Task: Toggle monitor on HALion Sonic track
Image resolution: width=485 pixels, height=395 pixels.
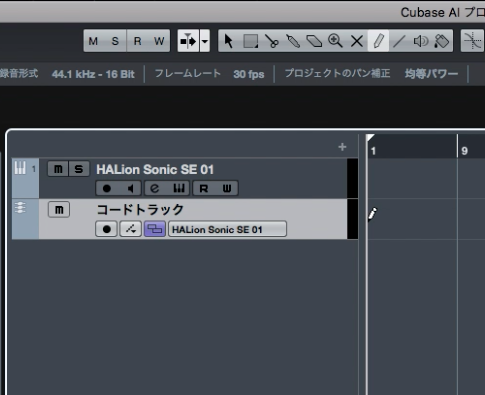Action: tap(130, 188)
